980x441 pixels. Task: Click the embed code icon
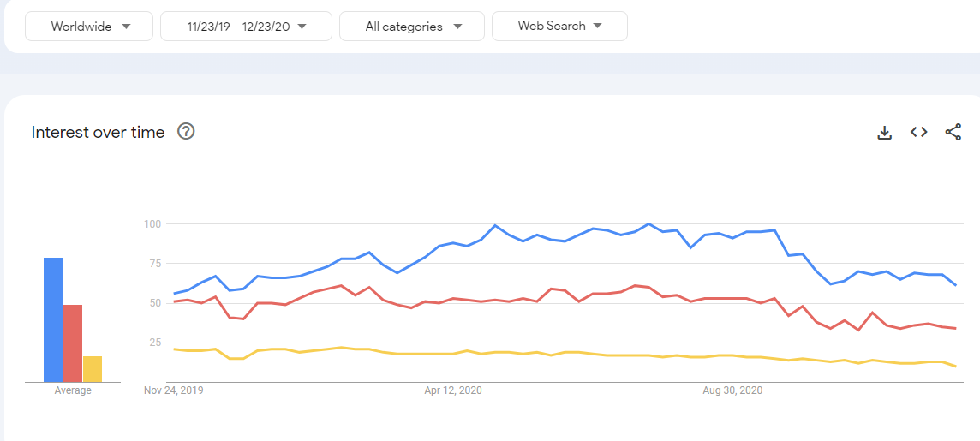click(919, 132)
